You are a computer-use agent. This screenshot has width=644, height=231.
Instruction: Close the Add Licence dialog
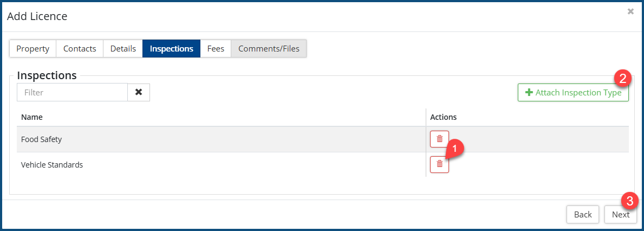pos(630,11)
